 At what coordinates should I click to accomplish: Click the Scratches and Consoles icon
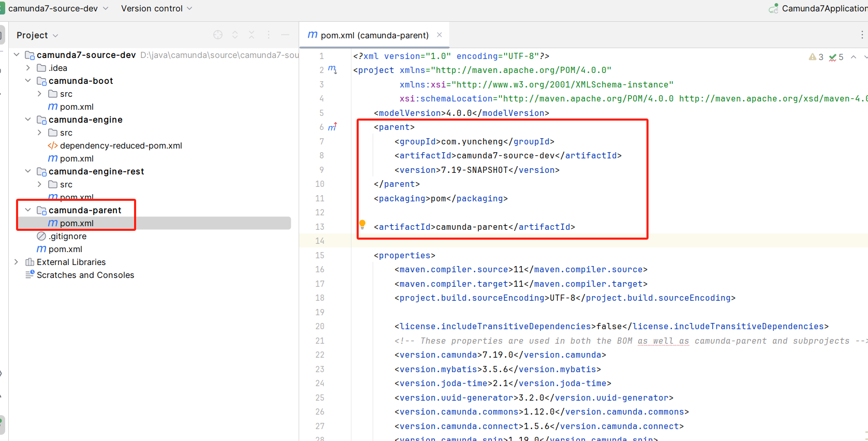click(30, 274)
